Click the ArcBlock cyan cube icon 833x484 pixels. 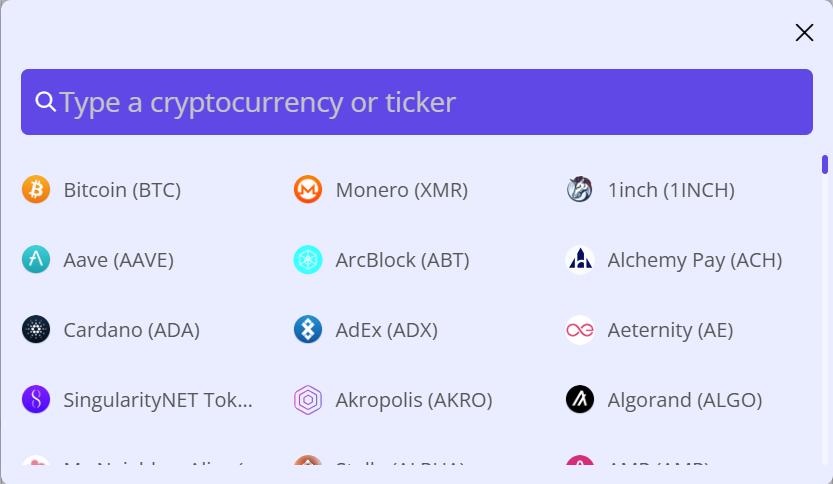(x=308, y=259)
